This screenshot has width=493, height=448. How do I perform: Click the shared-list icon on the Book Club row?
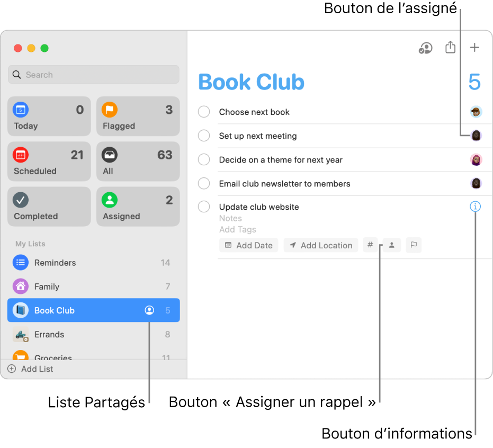(x=149, y=310)
